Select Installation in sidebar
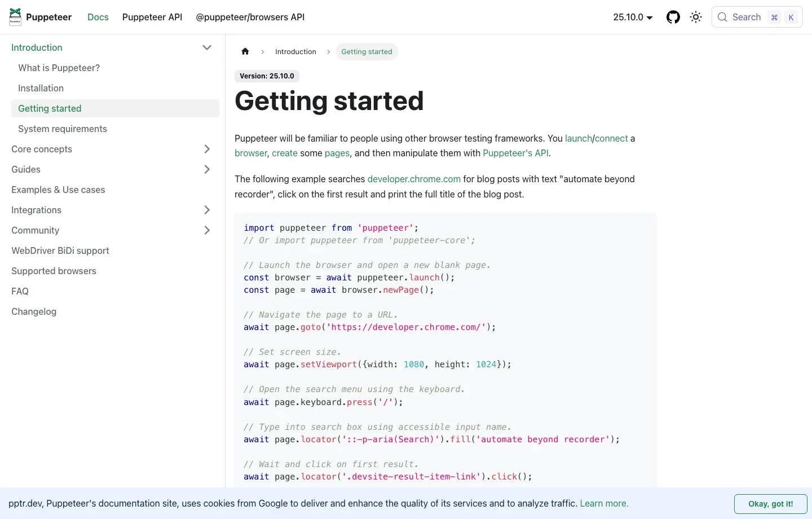This screenshot has width=812, height=519. pos(115,88)
